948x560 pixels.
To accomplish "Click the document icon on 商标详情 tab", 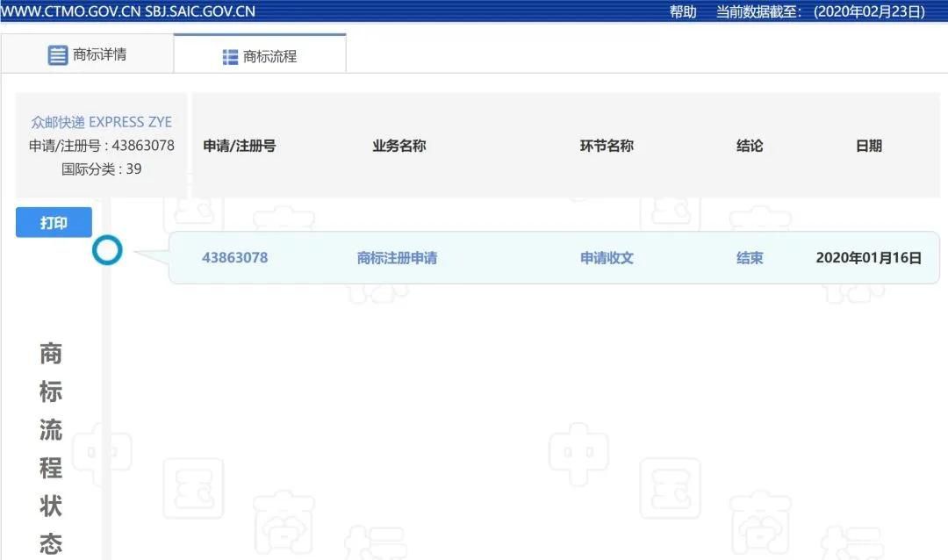I will click(58, 54).
